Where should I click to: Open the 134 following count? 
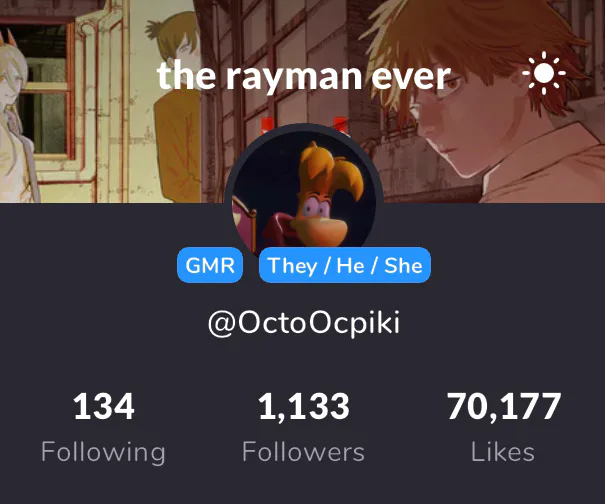(x=104, y=406)
